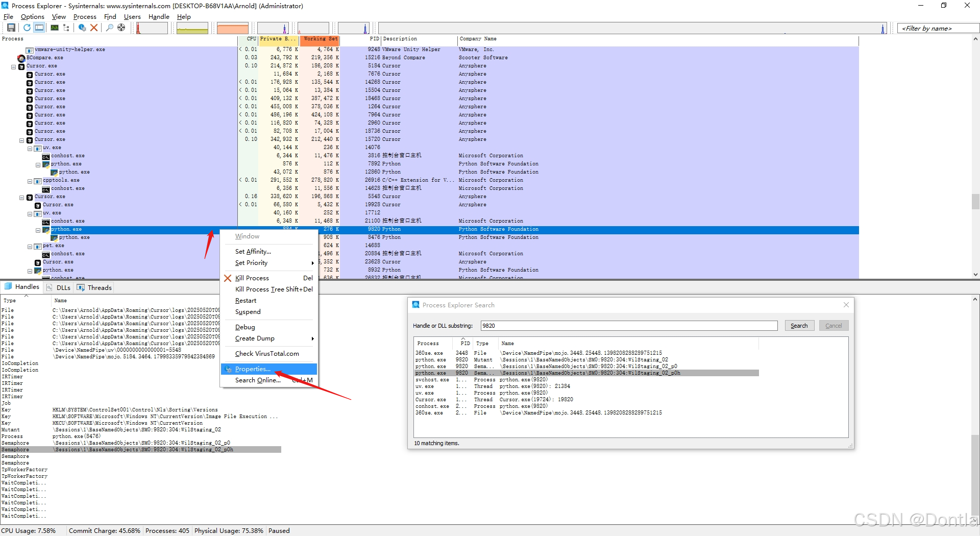Click the pet.exe process icon
This screenshot has width=980, height=536.
point(38,246)
